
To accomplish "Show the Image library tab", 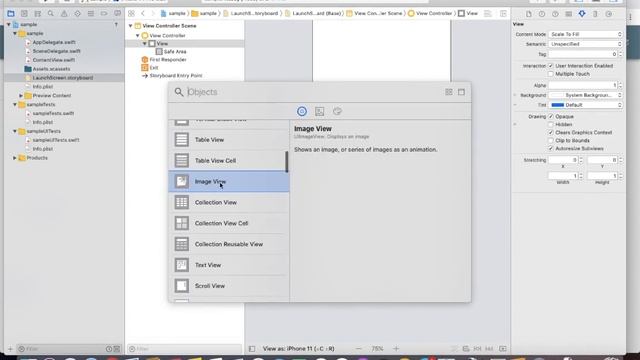I will (320, 111).
